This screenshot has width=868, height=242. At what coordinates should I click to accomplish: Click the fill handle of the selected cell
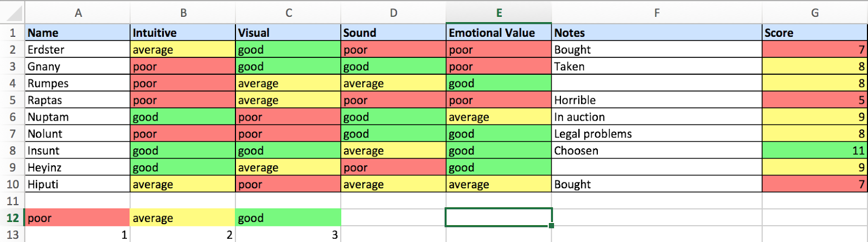click(551, 225)
